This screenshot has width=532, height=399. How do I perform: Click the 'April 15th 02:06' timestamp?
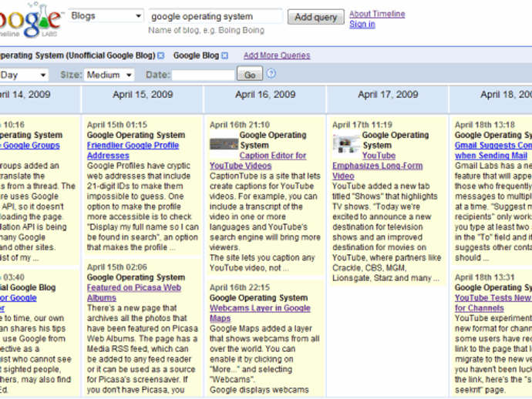click(117, 267)
